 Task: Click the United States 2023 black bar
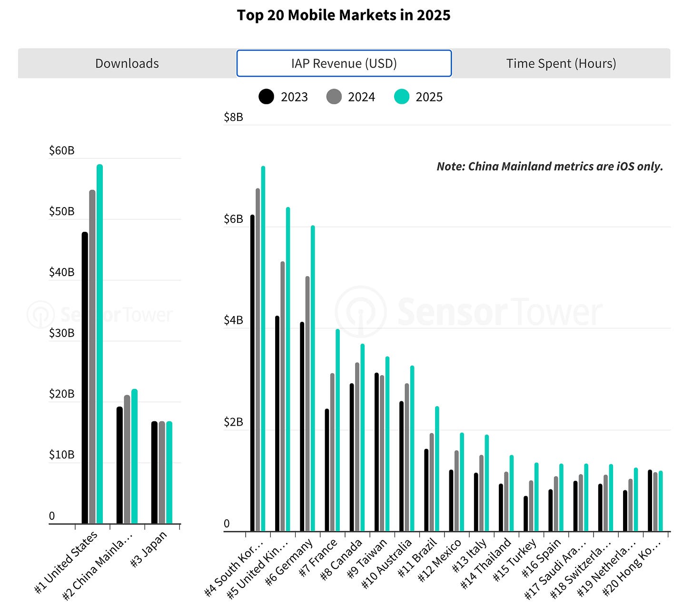tap(85, 378)
